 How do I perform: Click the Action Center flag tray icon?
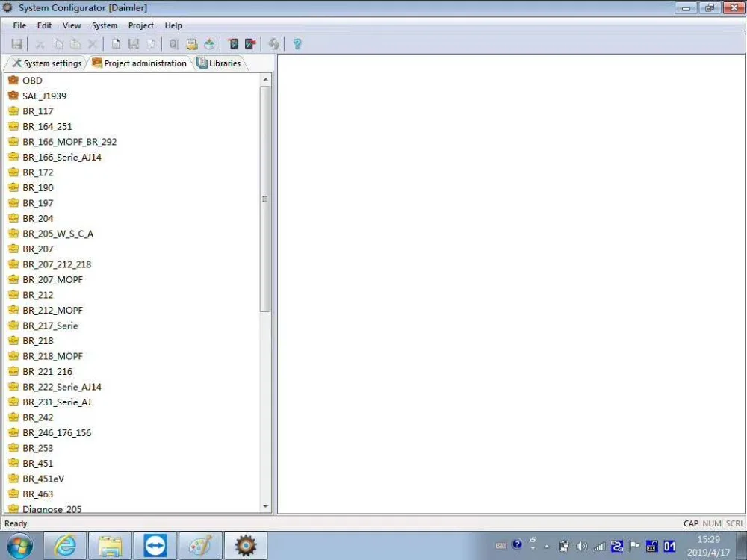pos(634,547)
